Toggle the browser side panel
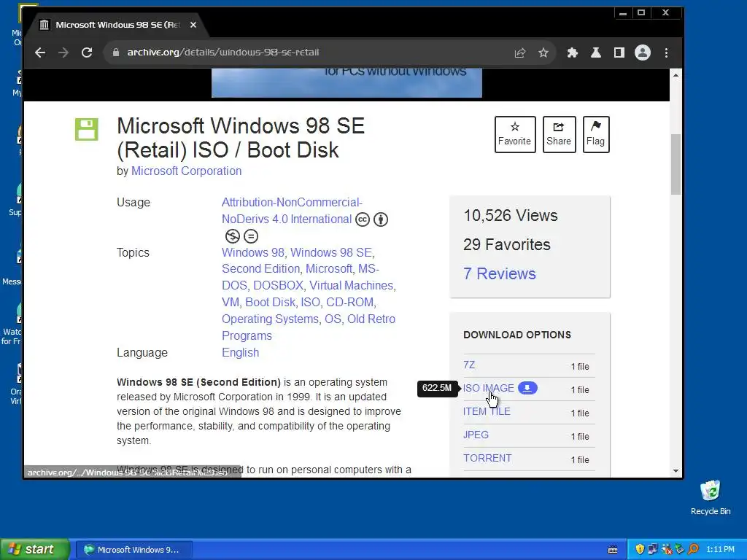This screenshot has width=747, height=560. coord(619,52)
